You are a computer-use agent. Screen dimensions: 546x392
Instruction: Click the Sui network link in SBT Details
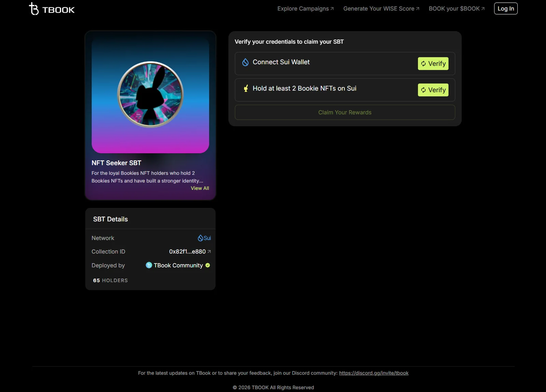(204, 238)
